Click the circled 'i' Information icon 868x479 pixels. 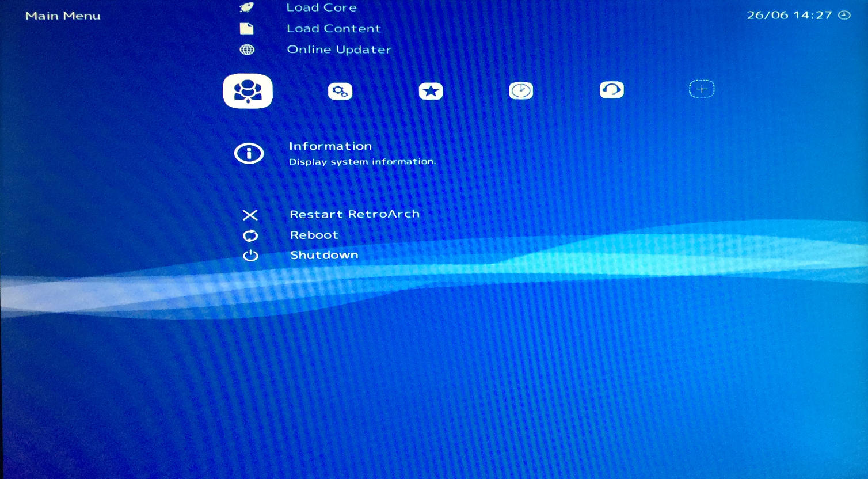pos(249,154)
